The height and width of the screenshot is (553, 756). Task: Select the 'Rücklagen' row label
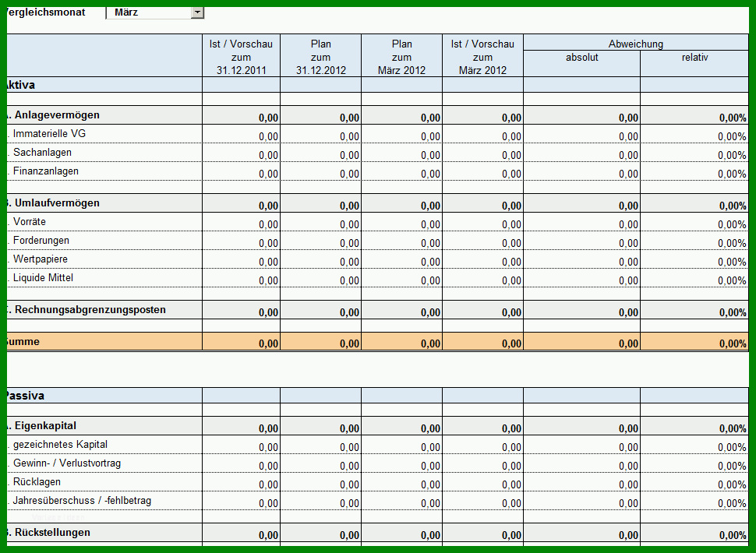coord(37,482)
